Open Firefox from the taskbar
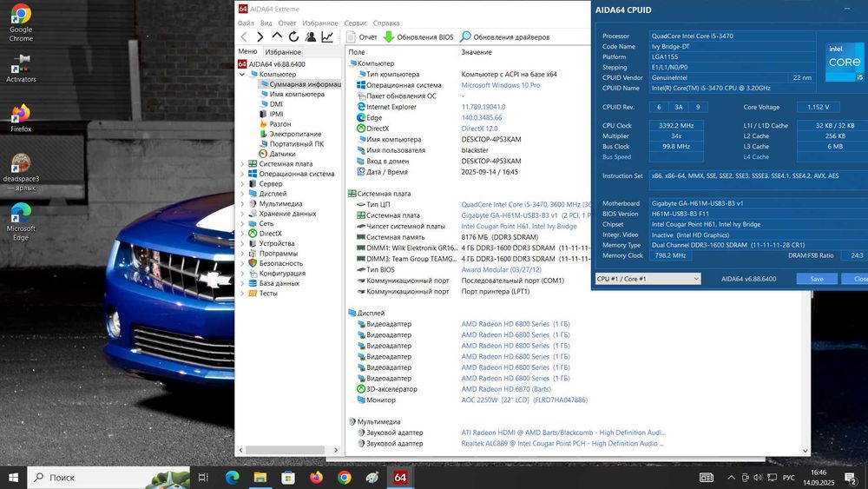The height and width of the screenshot is (489, 868). [x=316, y=478]
